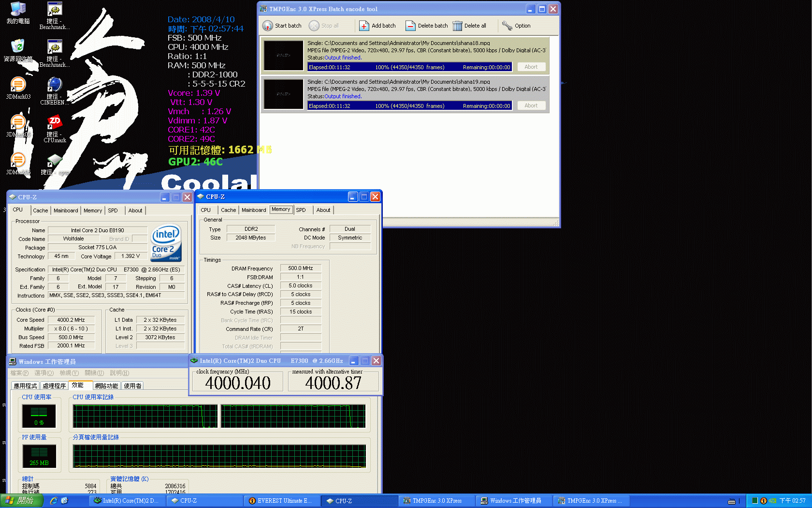
Task: Click the shana18.mpg preview thumbnail
Action: (284, 55)
